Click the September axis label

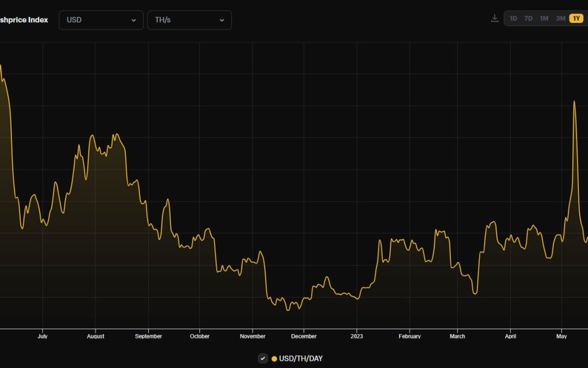(149, 336)
